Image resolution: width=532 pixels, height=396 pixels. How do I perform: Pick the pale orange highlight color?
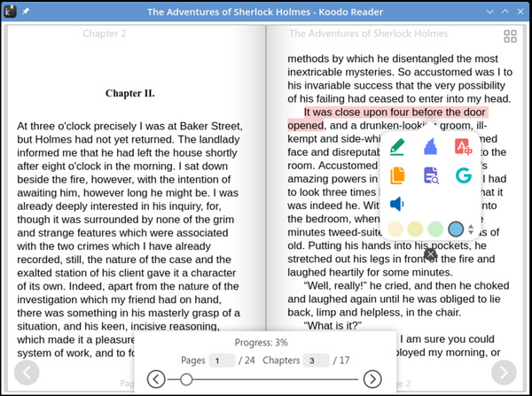(395, 229)
